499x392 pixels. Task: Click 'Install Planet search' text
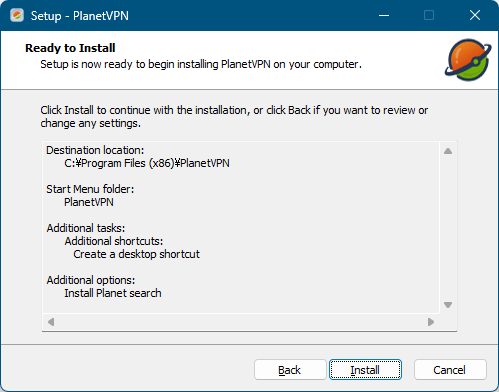[113, 293]
